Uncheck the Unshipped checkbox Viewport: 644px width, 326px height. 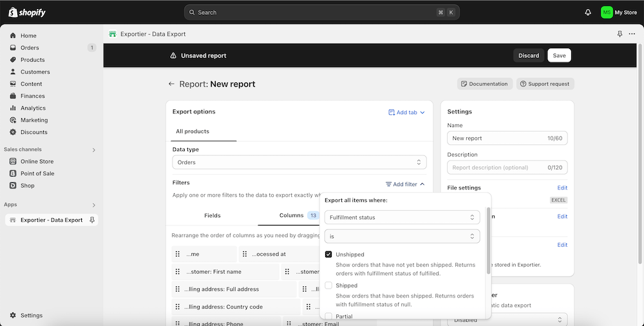click(x=328, y=254)
